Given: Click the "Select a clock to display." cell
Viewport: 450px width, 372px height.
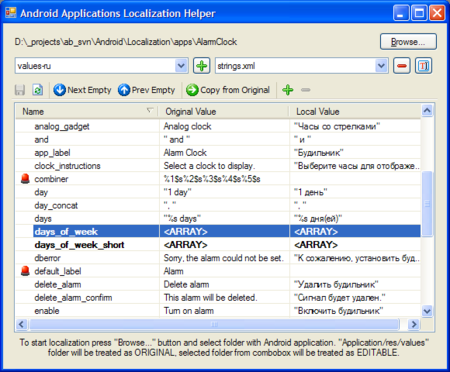Looking at the screenshot, I should pyautogui.click(x=224, y=166).
